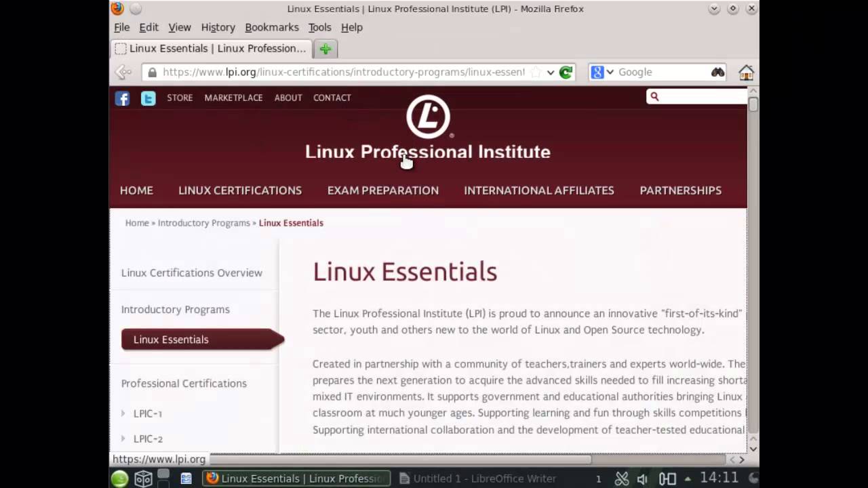Select the Linux Essentials browser tab
868x488 pixels.
coord(211,49)
